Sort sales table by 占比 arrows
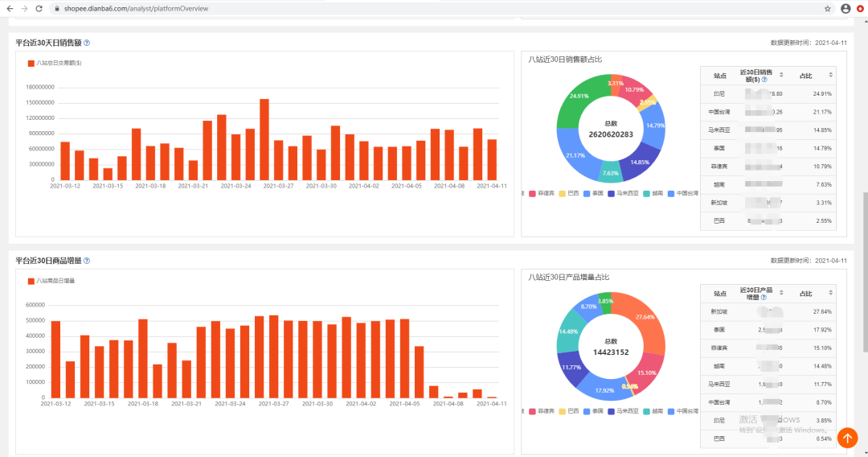Image resolution: width=868 pixels, height=457 pixels. point(830,75)
